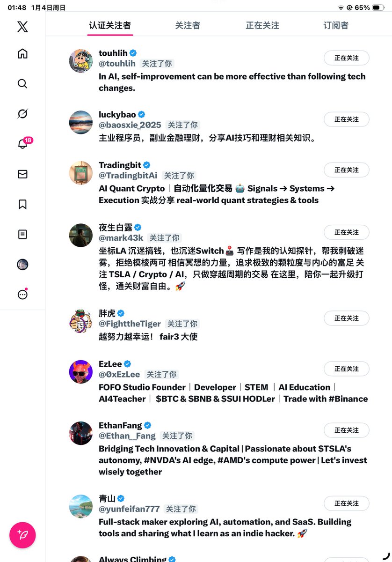Toggle 正在关注 button for touhlih
The width and height of the screenshot is (392, 562).
coord(347,58)
